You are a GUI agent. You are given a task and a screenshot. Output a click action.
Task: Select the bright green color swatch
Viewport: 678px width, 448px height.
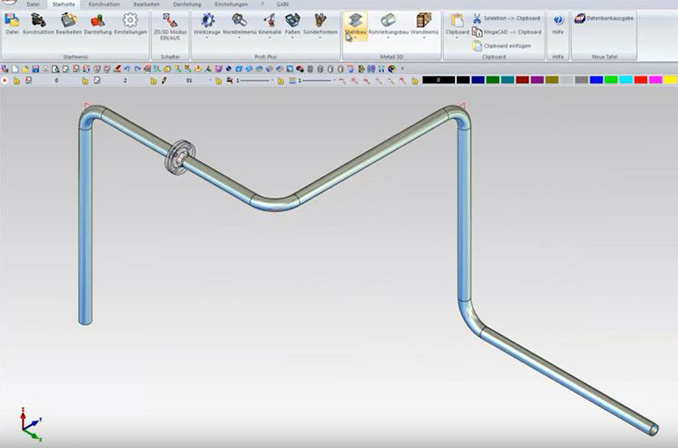pos(611,80)
